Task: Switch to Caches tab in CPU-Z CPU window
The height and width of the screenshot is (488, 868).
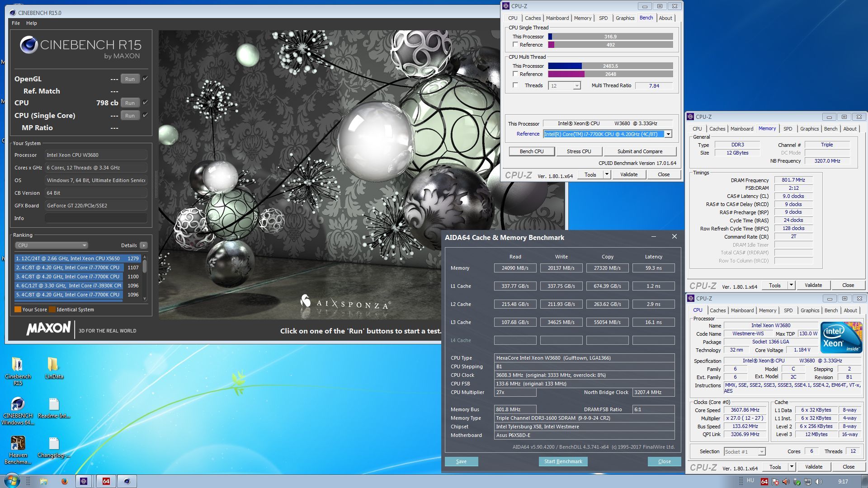Action: [x=717, y=310]
